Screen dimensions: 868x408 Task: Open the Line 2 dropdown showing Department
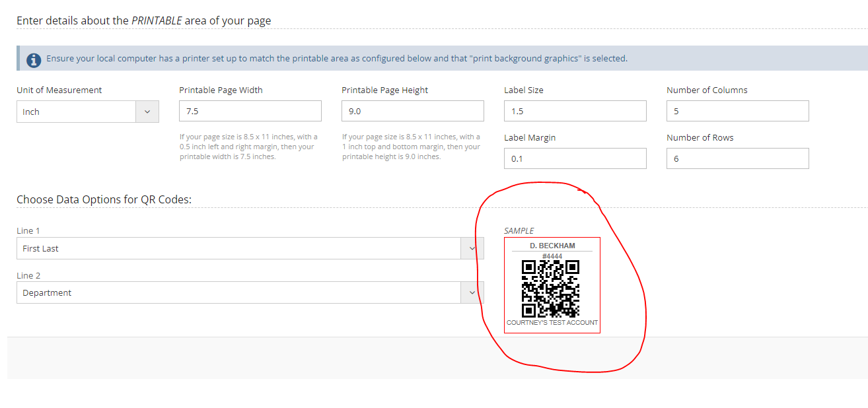(x=250, y=292)
